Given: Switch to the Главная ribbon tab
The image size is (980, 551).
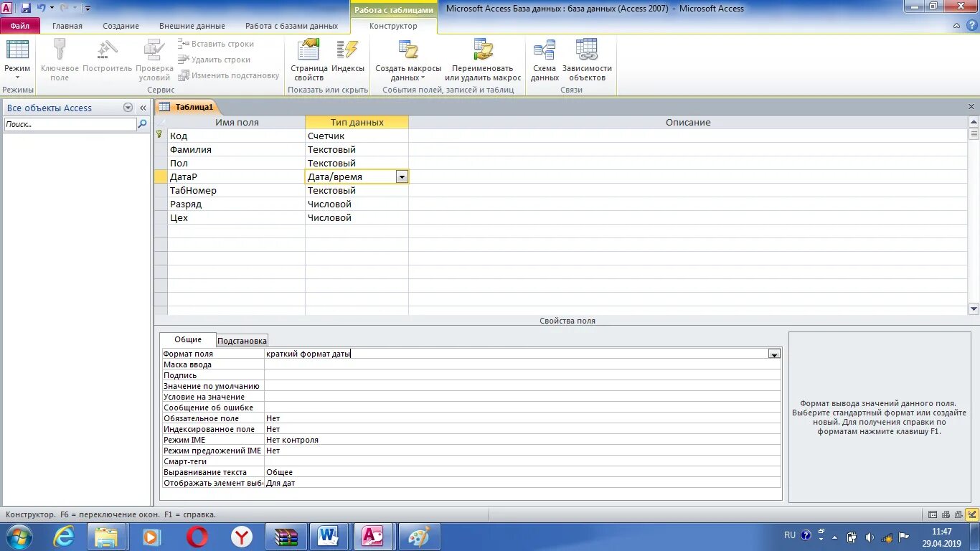Looking at the screenshot, I should (67, 26).
